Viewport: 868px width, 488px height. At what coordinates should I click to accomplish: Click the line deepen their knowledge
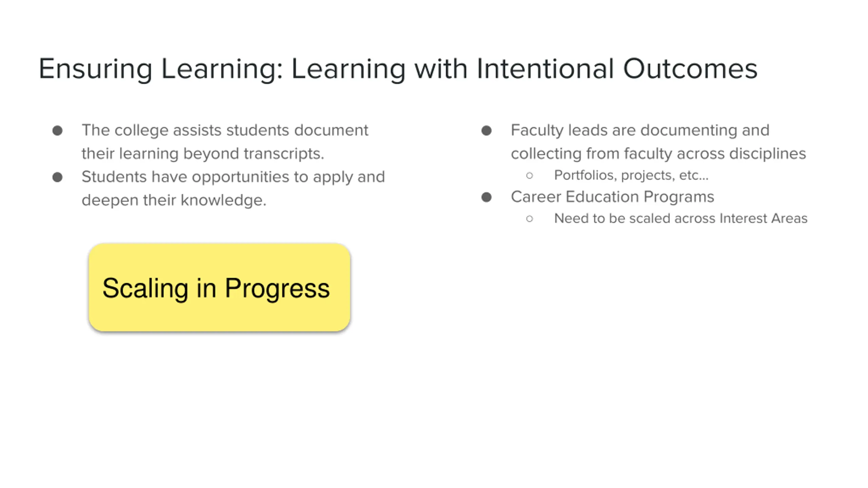(x=174, y=200)
